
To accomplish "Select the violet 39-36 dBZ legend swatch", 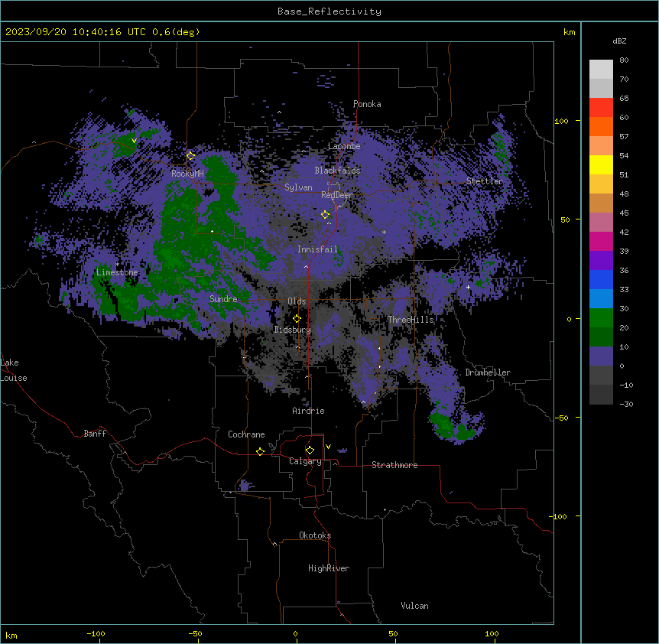I will click(x=601, y=261).
